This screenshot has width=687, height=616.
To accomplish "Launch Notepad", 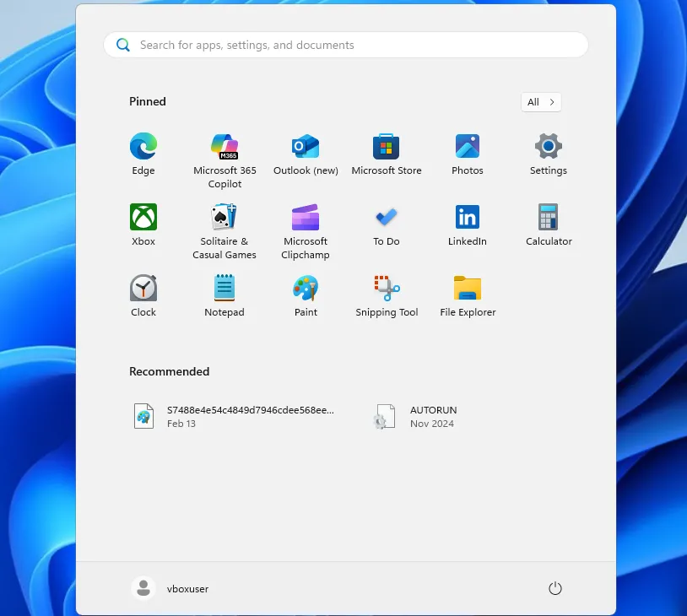I will 224,295.
